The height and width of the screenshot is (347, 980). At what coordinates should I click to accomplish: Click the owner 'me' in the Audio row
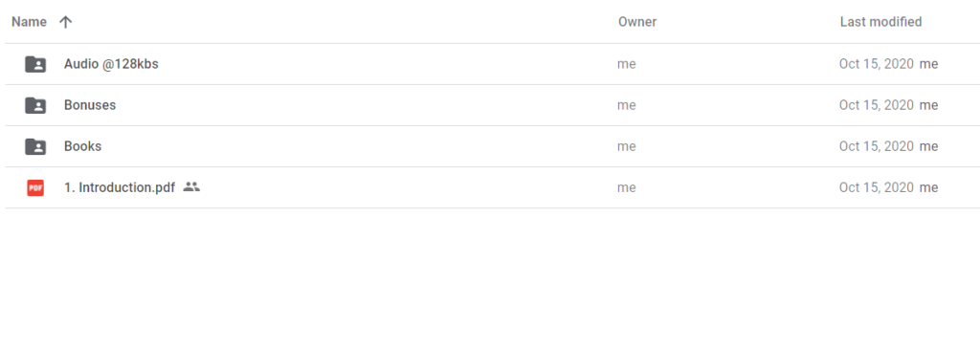(627, 64)
